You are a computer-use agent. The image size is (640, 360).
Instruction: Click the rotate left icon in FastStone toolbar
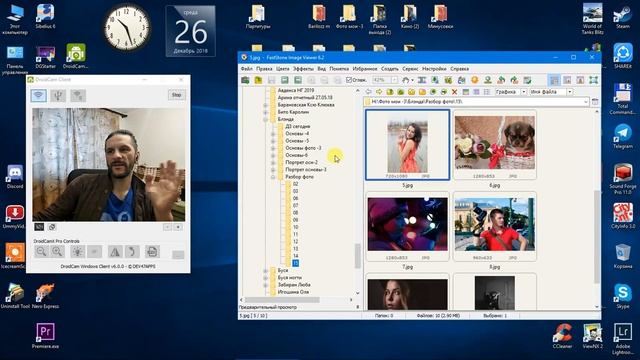(501, 80)
